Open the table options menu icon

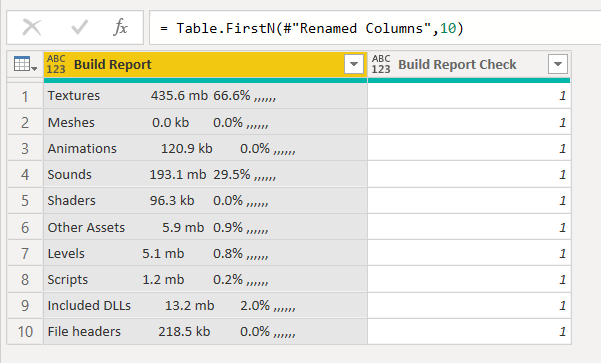tap(25, 64)
